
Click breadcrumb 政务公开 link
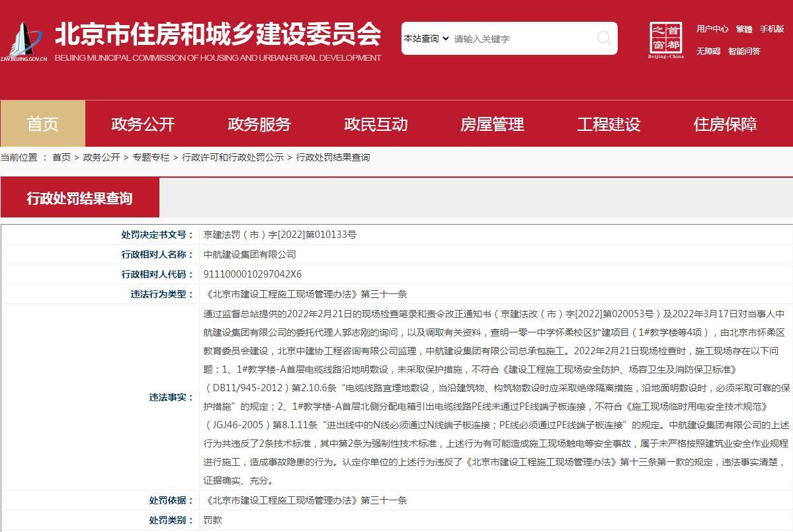coord(101,157)
